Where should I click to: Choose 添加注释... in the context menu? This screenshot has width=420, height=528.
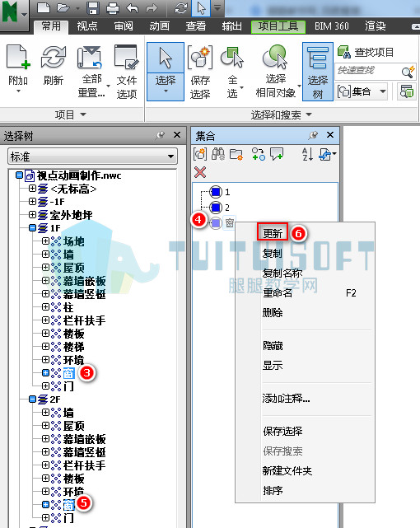(286, 399)
